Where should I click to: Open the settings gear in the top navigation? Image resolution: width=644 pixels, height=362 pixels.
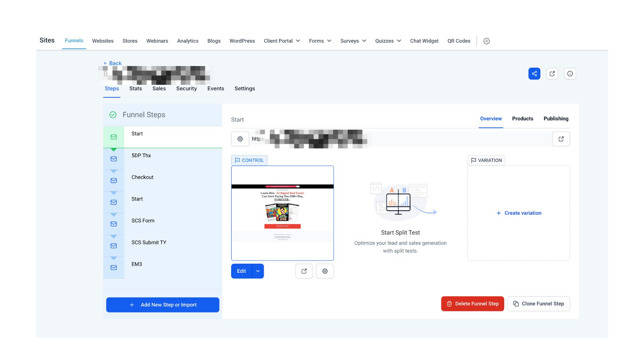(x=486, y=41)
